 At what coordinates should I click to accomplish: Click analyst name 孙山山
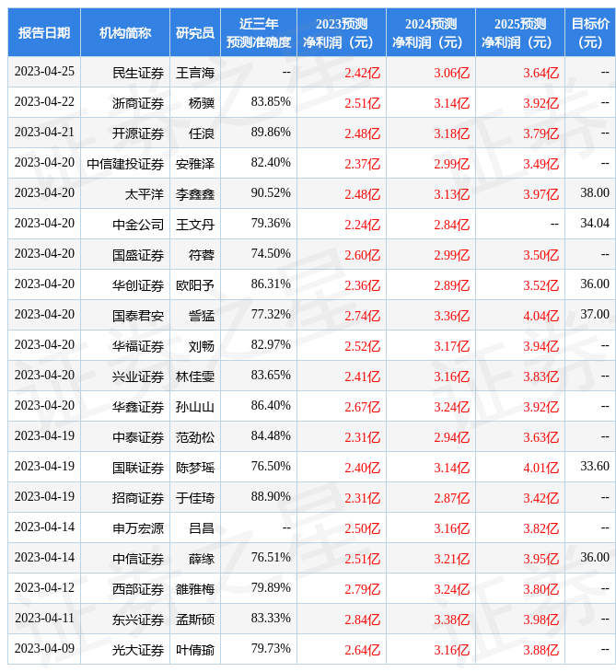click(x=195, y=407)
